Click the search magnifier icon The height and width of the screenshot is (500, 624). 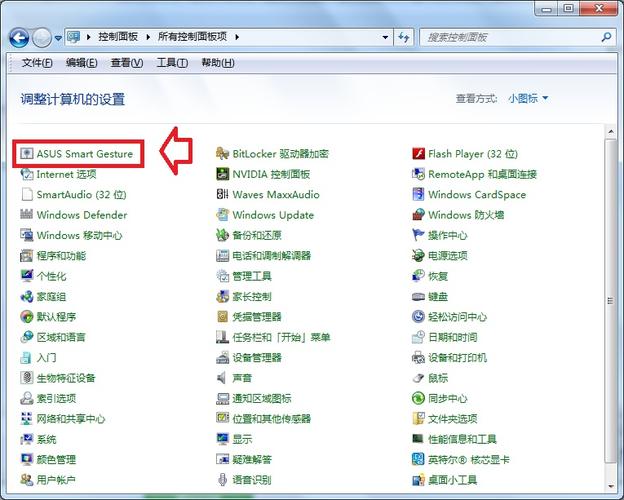[606, 37]
